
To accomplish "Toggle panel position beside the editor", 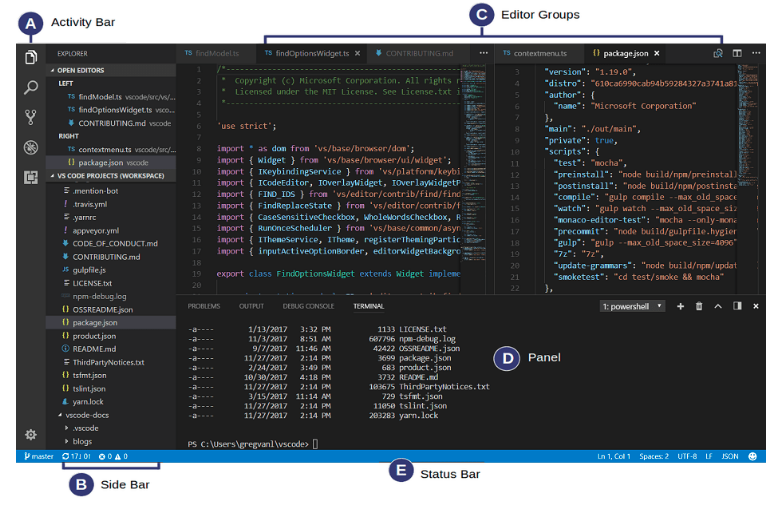I will tap(737, 306).
